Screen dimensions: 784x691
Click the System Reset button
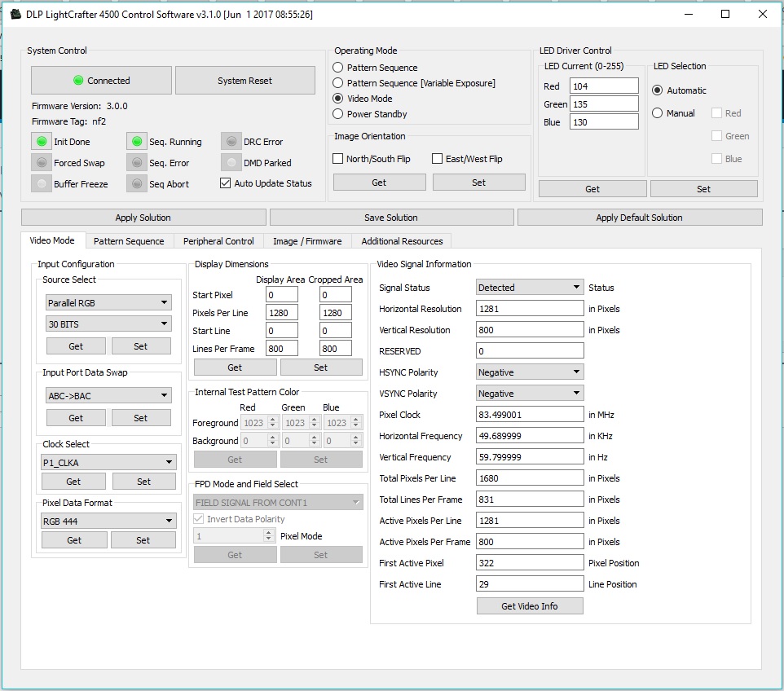pos(245,80)
